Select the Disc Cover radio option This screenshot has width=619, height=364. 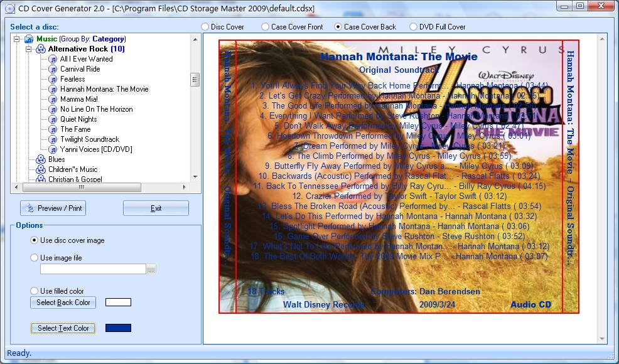tap(205, 27)
